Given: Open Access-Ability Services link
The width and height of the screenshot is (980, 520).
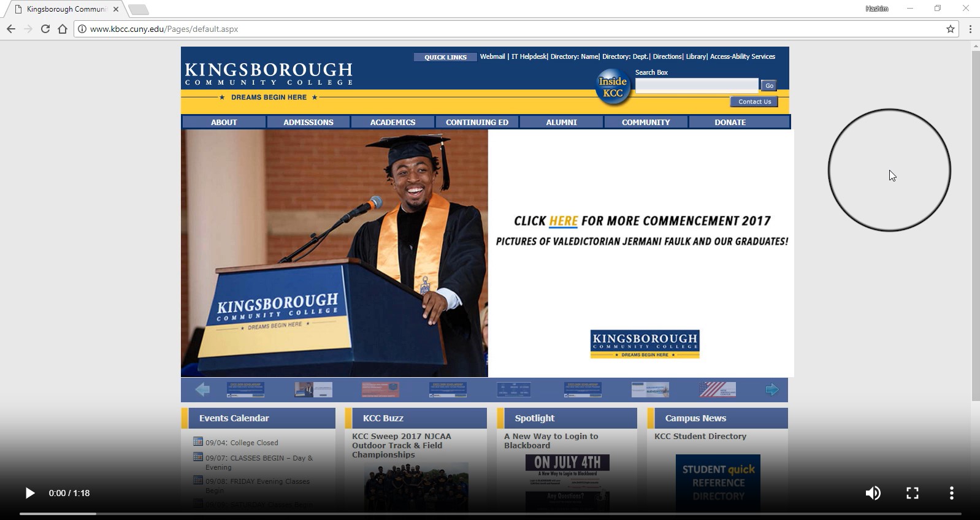Looking at the screenshot, I should click(743, 56).
